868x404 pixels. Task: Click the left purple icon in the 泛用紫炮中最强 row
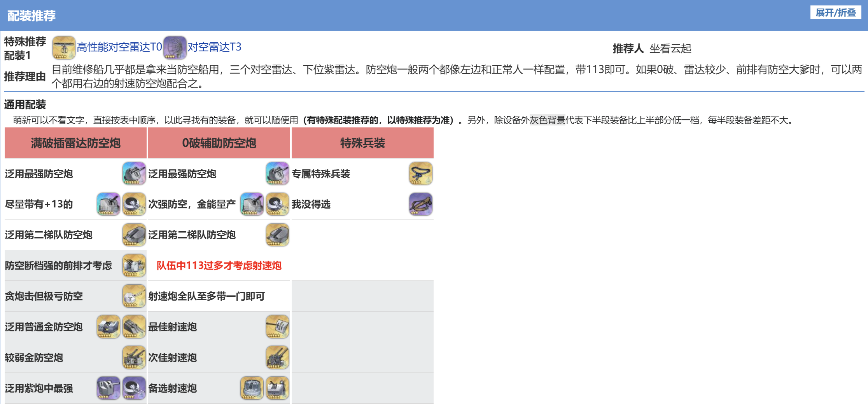[108, 388]
